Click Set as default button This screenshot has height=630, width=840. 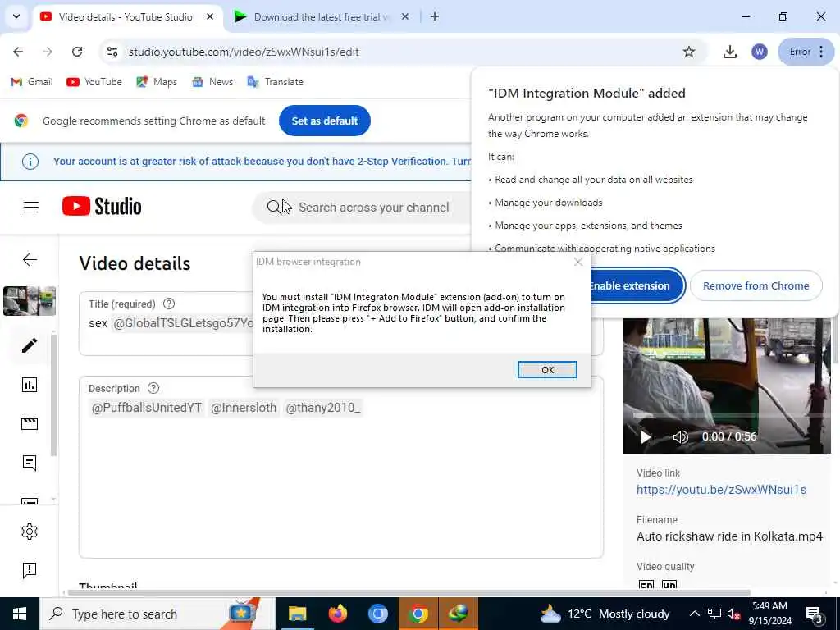tap(324, 121)
